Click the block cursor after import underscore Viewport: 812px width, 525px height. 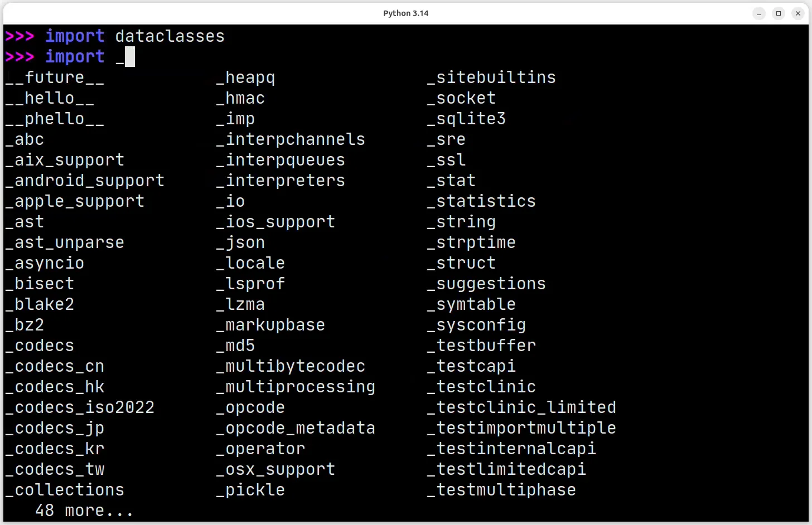(x=130, y=57)
